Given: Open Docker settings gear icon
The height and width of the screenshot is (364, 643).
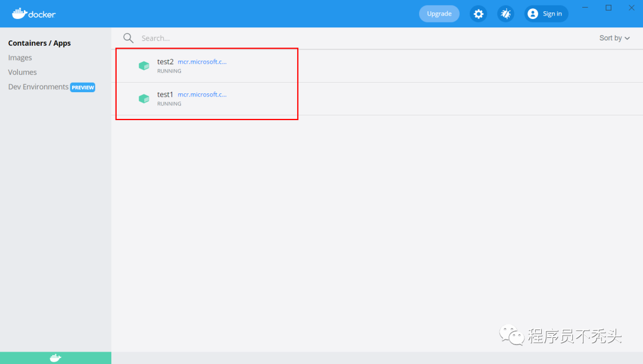Looking at the screenshot, I should point(478,14).
